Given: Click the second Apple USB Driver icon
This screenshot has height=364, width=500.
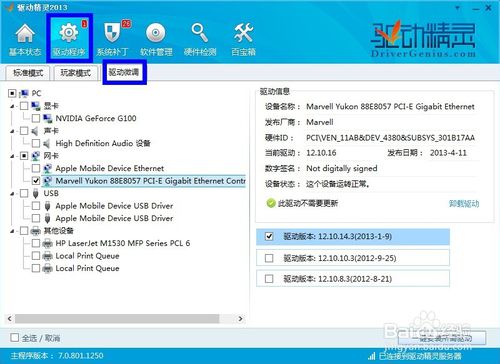Looking at the screenshot, I should coord(47,218).
